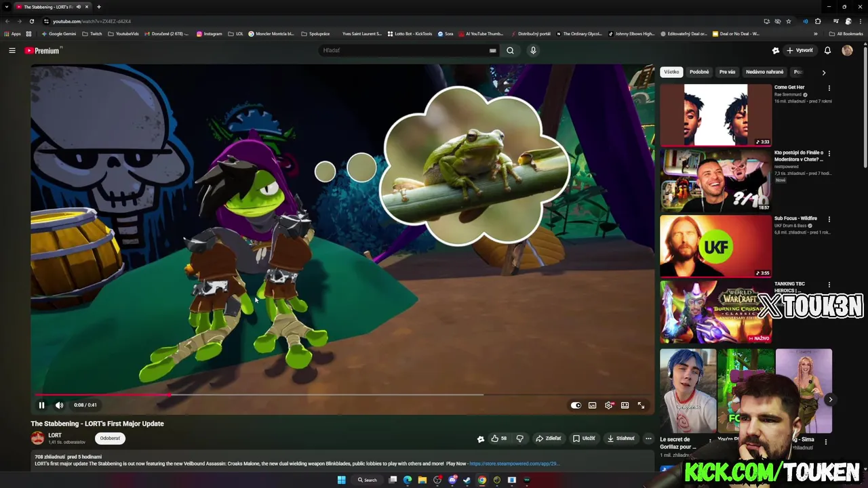Go back in browser history
868x488 pixels.
click(7, 21)
